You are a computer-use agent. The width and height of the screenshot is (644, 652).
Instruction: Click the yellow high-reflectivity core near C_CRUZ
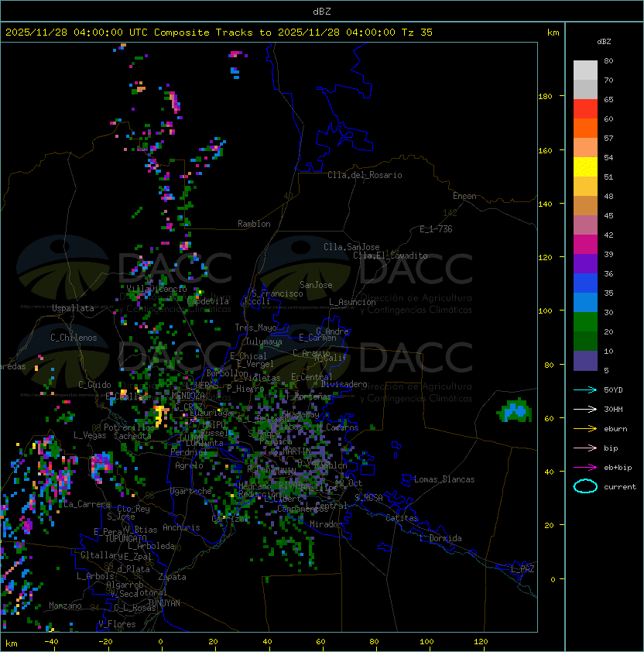(x=160, y=415)
